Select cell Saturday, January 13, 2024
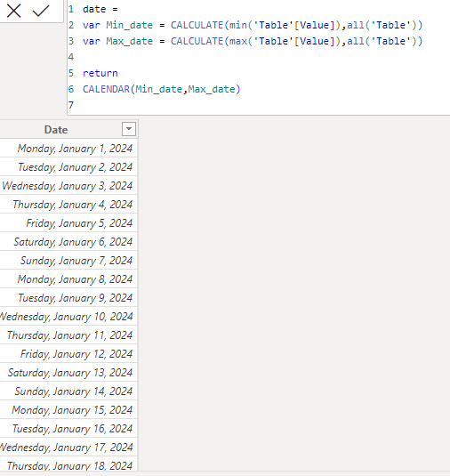 (68, 373)
